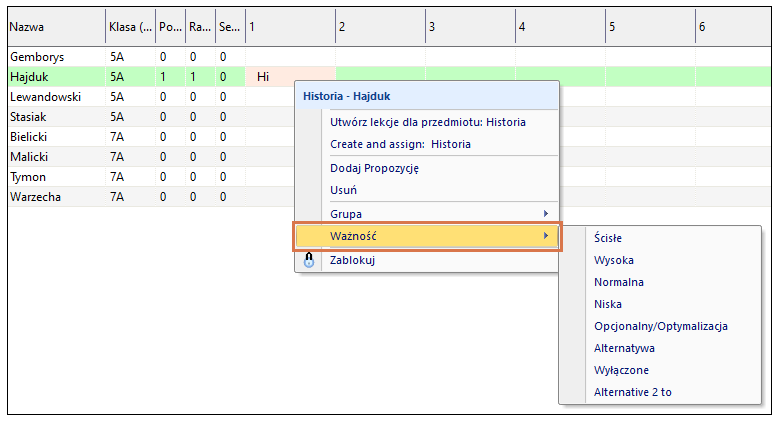Sort by Klasa column header
778x421 pixels.
click(129, 27)
